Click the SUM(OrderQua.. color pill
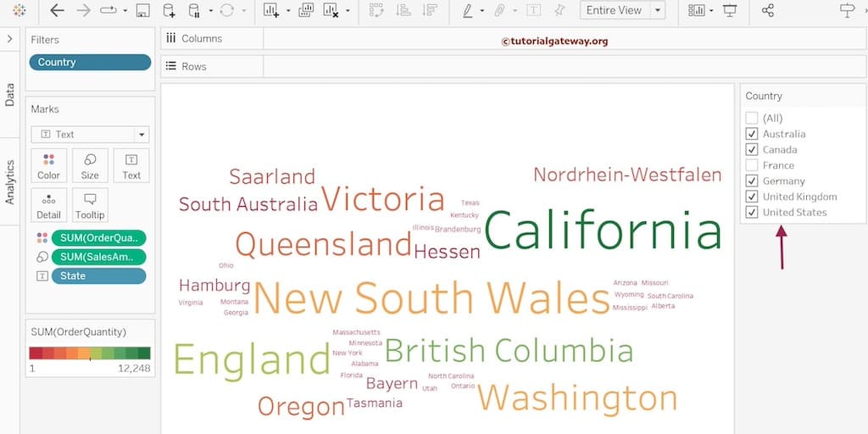868x434 pixels. (x=98, y=238)
